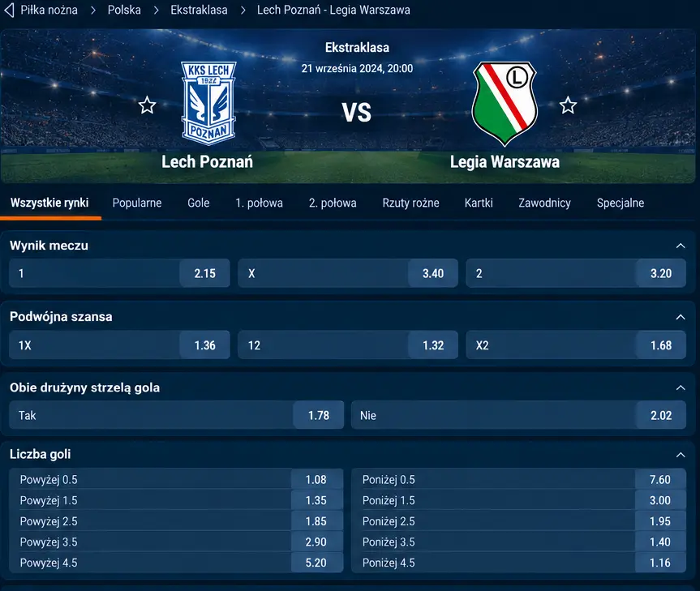Select Poniżej 3.5 goals at 1.40
Image resolution: width=700 pixels, height=591 pixels.
519,542
